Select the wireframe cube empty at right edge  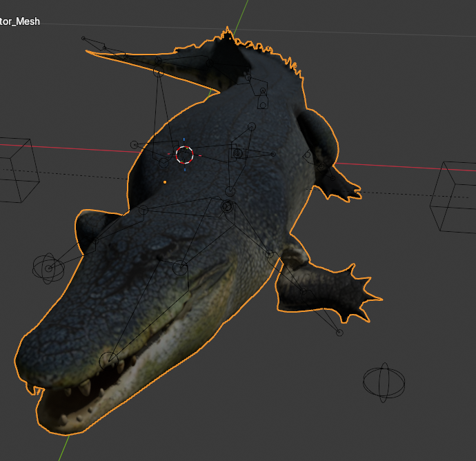[x=453, y=197]
